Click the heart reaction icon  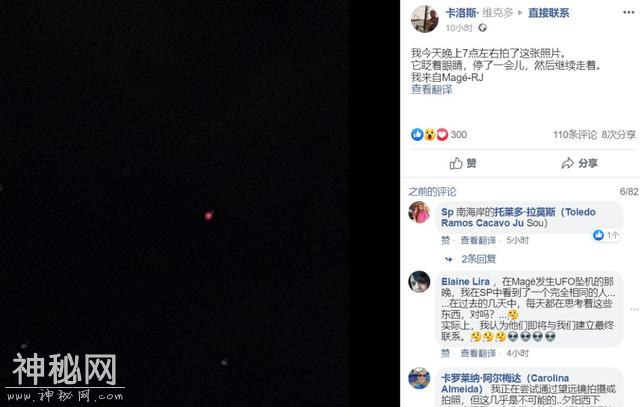coord(442,134)
